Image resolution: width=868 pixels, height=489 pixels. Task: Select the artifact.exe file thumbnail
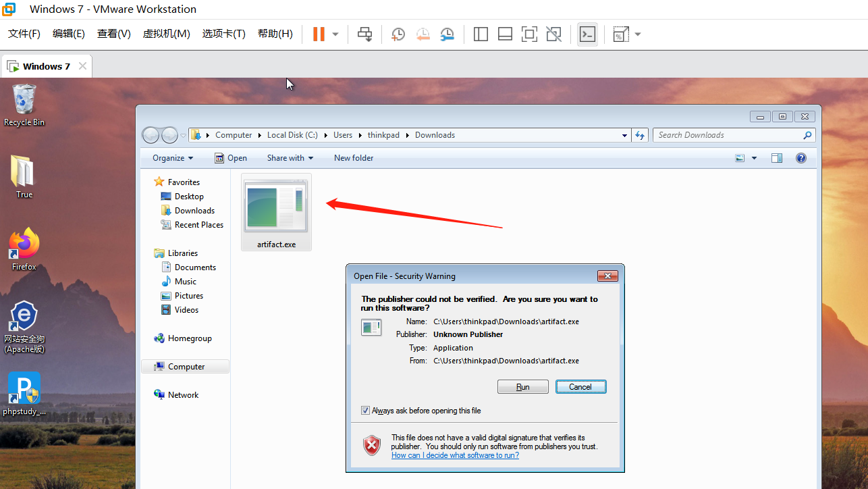click(276, 212)
